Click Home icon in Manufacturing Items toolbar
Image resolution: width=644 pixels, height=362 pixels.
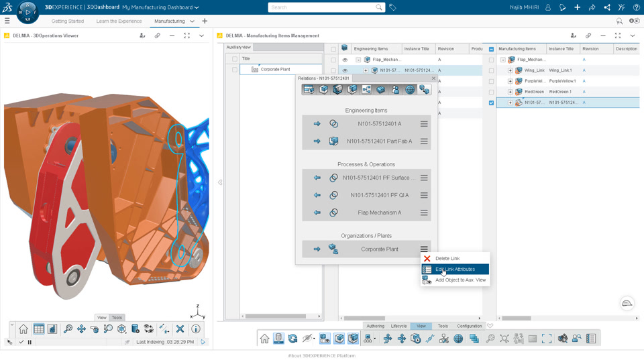click(264, 339)
